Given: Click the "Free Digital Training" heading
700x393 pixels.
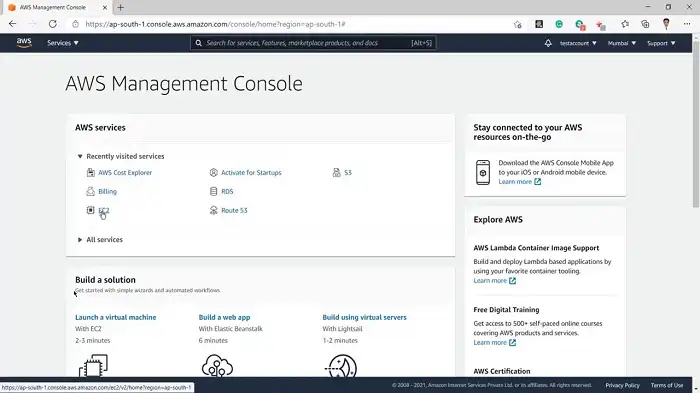Looking at the screenshot, I should pyautogui.click(x=506, y=309).
